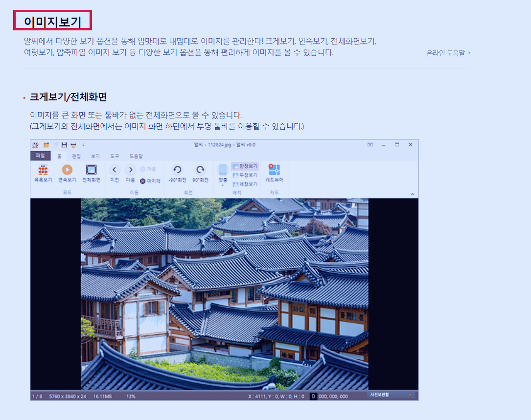Click the 이미지보기 page heading
The height and width of the screenshot is (420, 531).
[52, 21]
